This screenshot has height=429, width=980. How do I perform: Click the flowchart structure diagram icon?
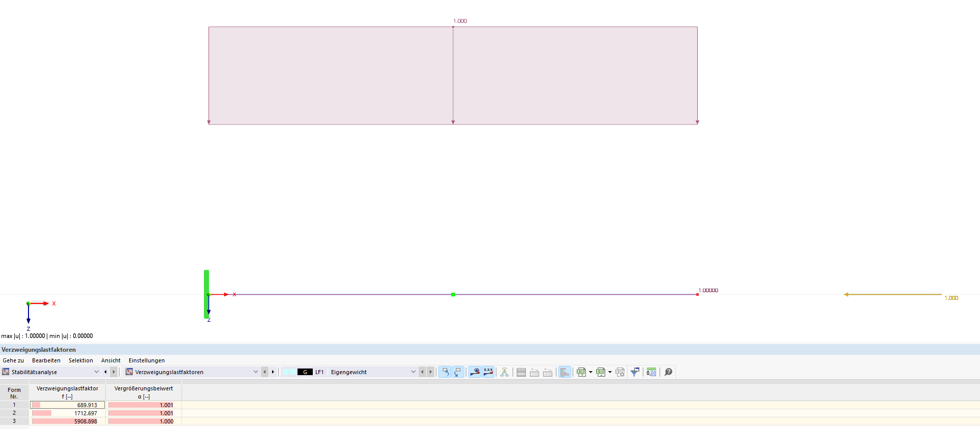click(504, 372)
